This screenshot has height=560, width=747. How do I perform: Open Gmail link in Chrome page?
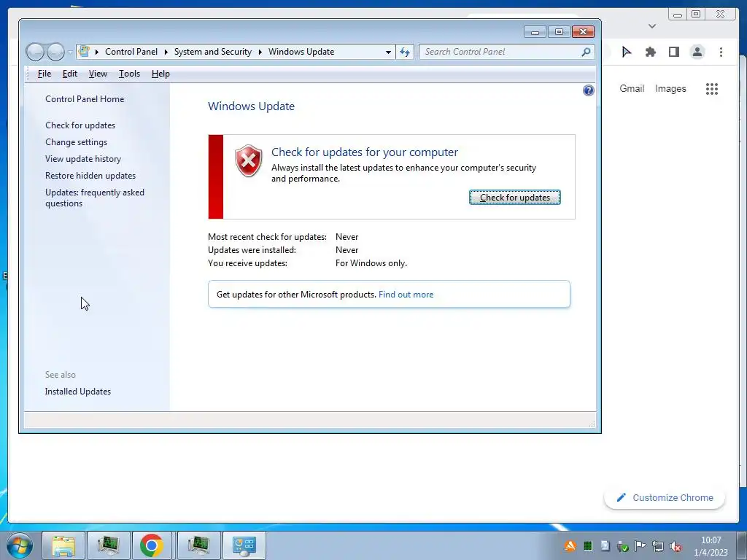[x=632, y=88]
